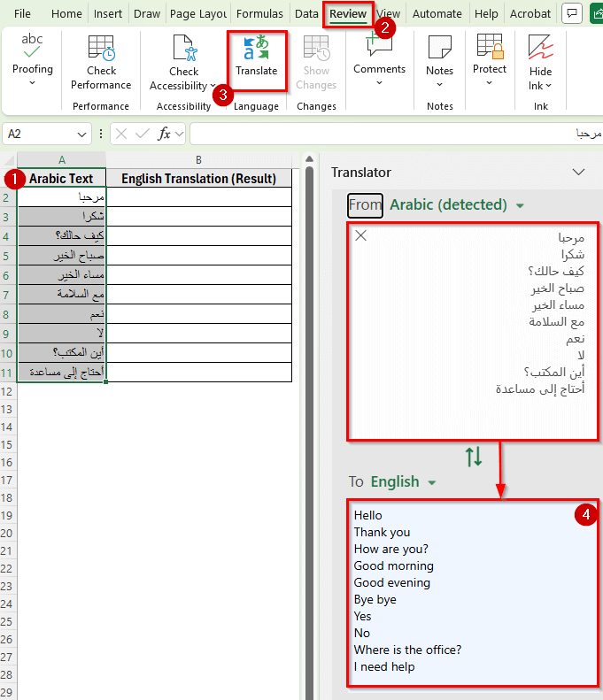
Task: Select cell B1 "English Translation (Result)"
Action: pos(198,179)
